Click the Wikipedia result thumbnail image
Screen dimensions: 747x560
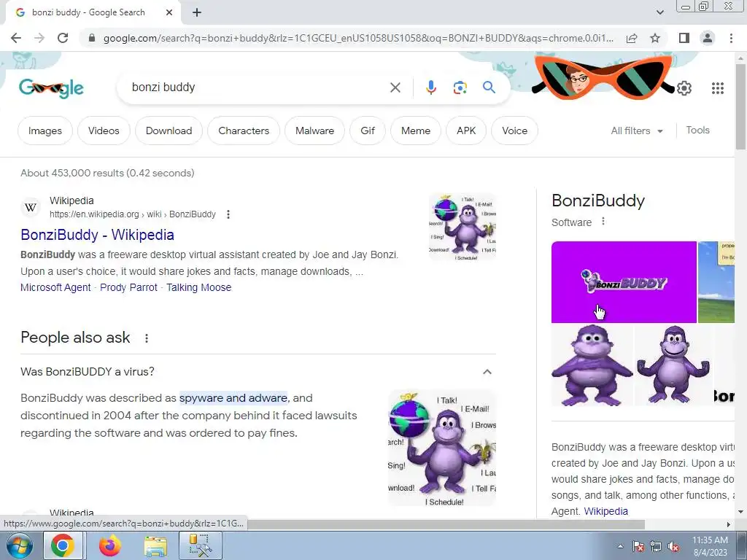[x=462, y=227]
